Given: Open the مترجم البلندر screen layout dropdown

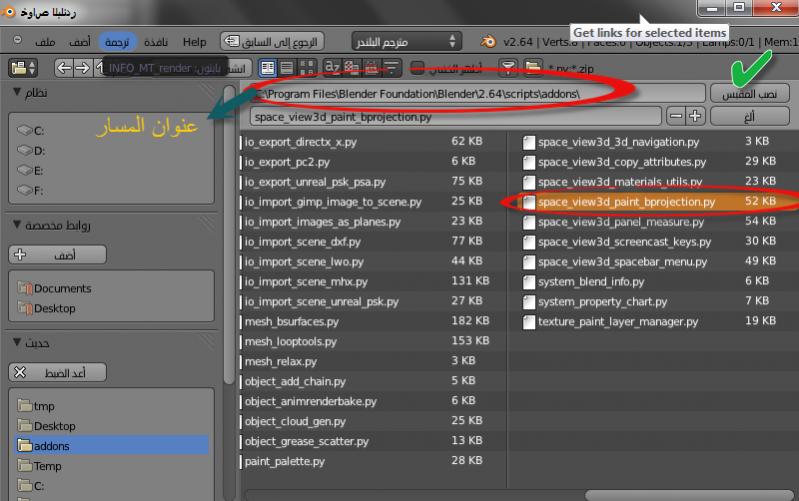Looking at the screenshot, I should coord(407,41).
